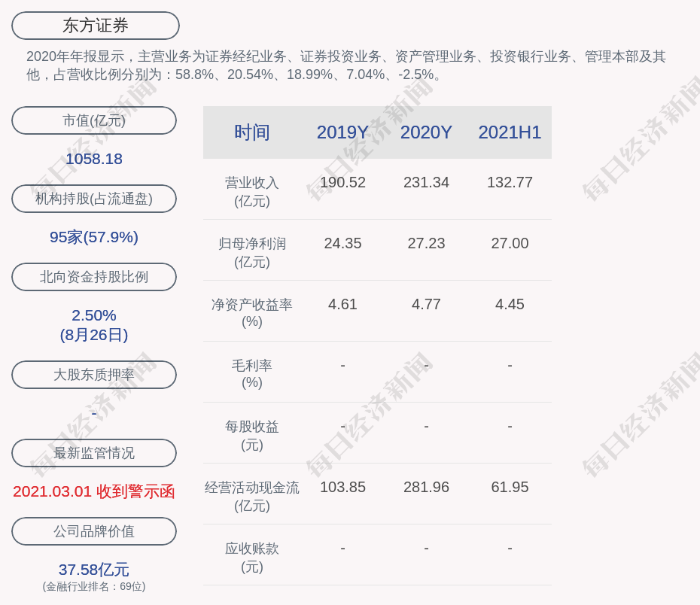Click the 机构持股(占流通盘) label
Image resolution: width=700 pixels, height=605 pixels.
point(94,199)
